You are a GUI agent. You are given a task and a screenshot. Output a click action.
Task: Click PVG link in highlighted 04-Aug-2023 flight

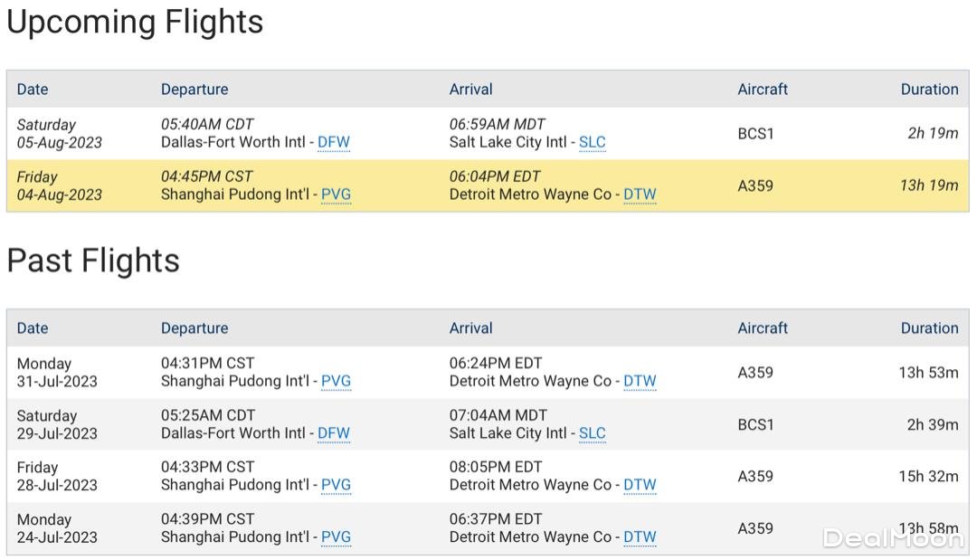[336, 195]
